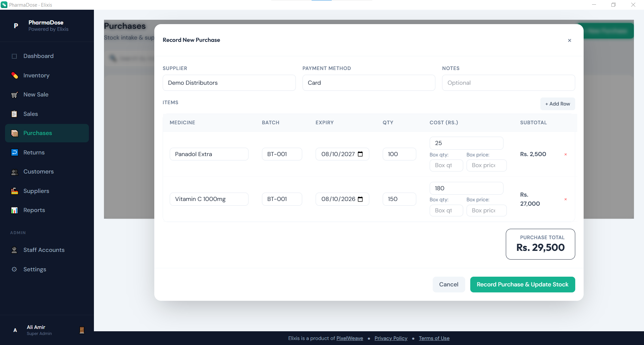Click the New Sale cart icon
The height and width of the screenshot is (345, 644).
pos(14,95)
